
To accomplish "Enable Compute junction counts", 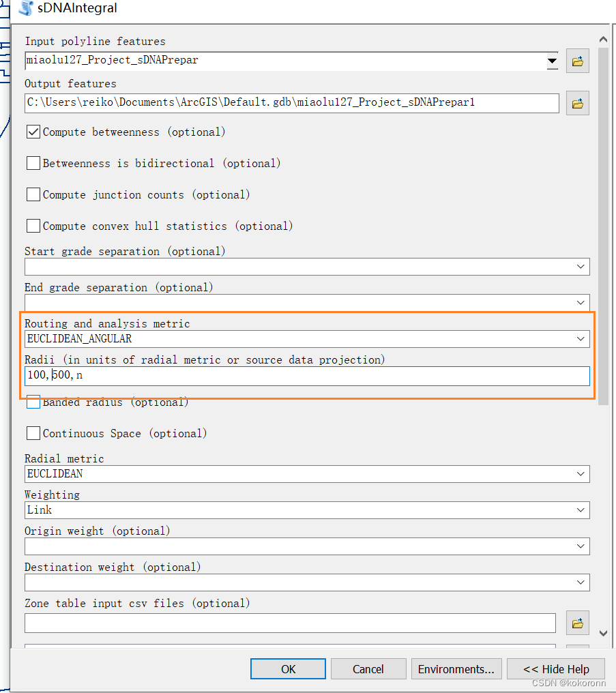I will [33, 194].
